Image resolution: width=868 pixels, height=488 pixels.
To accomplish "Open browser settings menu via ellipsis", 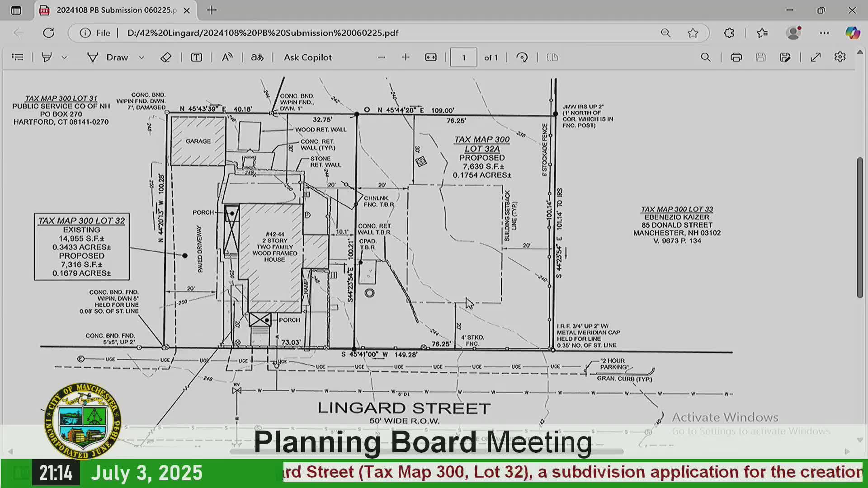I will click(x=824, y=33).
